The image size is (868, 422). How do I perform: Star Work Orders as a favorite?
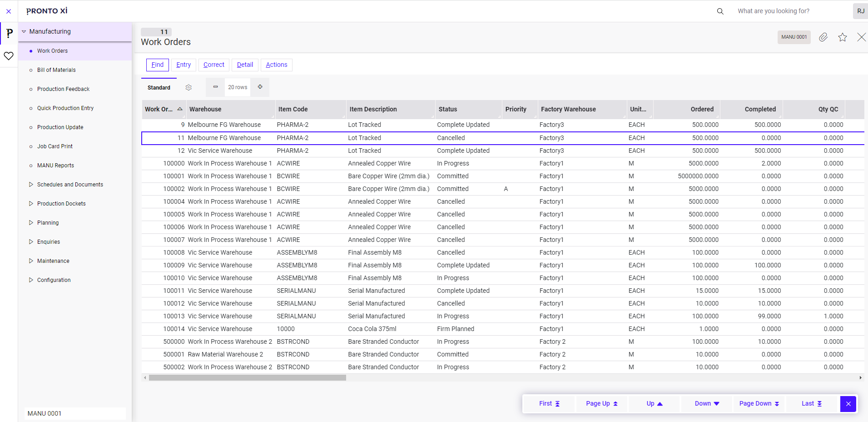pos(843,37)
